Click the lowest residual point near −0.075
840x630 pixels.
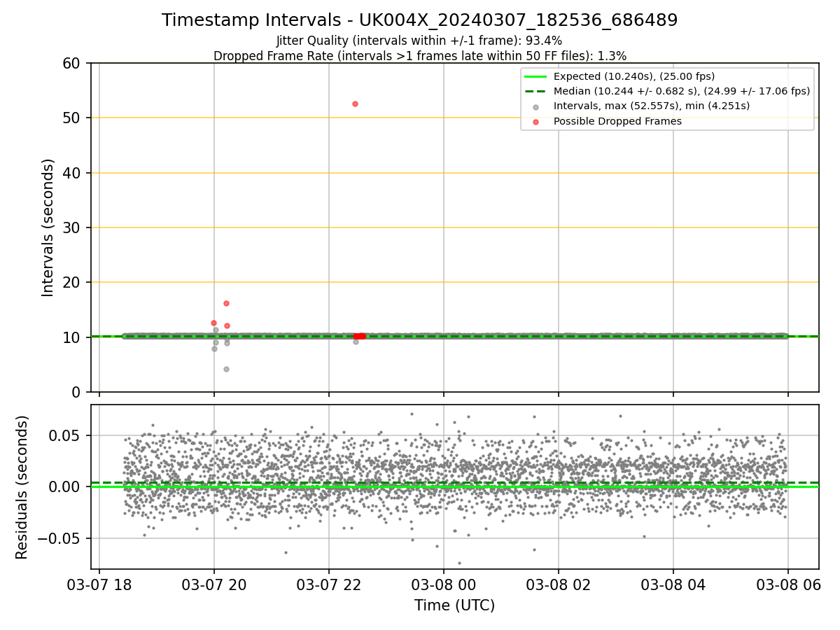(459, 563)
